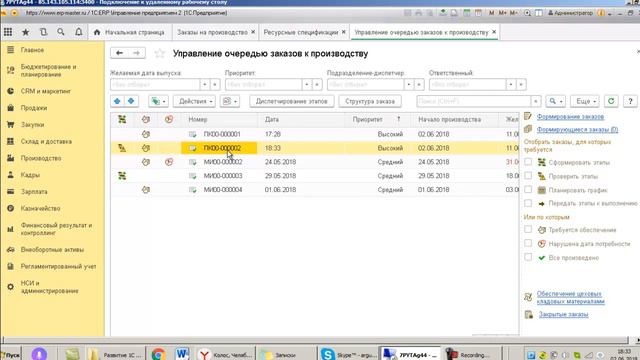Open the Закрытые заказы link

click(563, 314)
